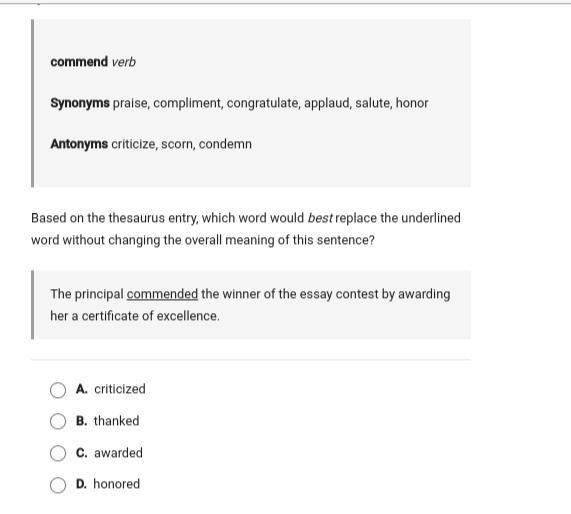Click the antonym 'condemn'
This screenshot has width=571, height=514.
(225, 144)
